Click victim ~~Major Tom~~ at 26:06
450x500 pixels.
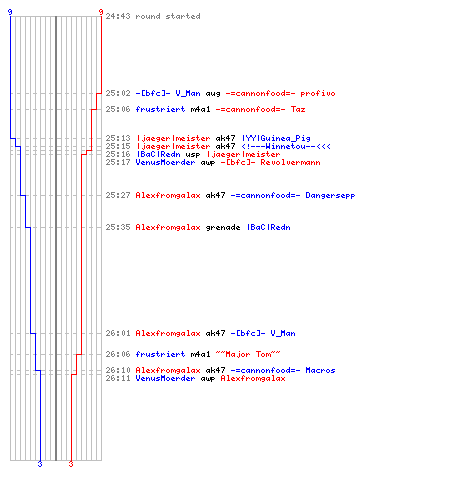pos(248,354)
